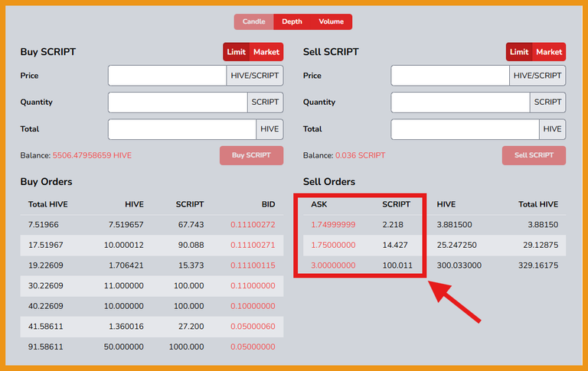Click the ASK column header
Viewport: 588px width, 371px height.
click(x=319, y=204)
